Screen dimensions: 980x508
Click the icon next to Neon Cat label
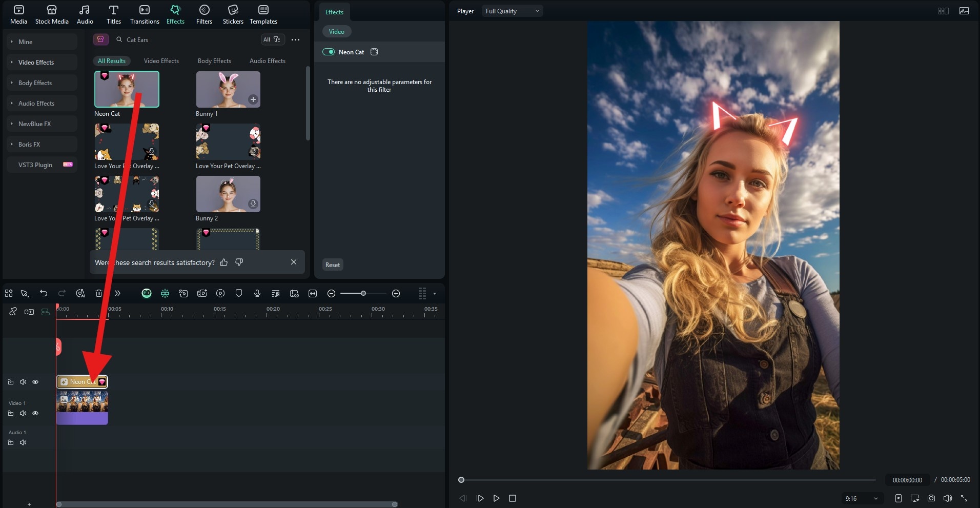[x=374, y=52]
